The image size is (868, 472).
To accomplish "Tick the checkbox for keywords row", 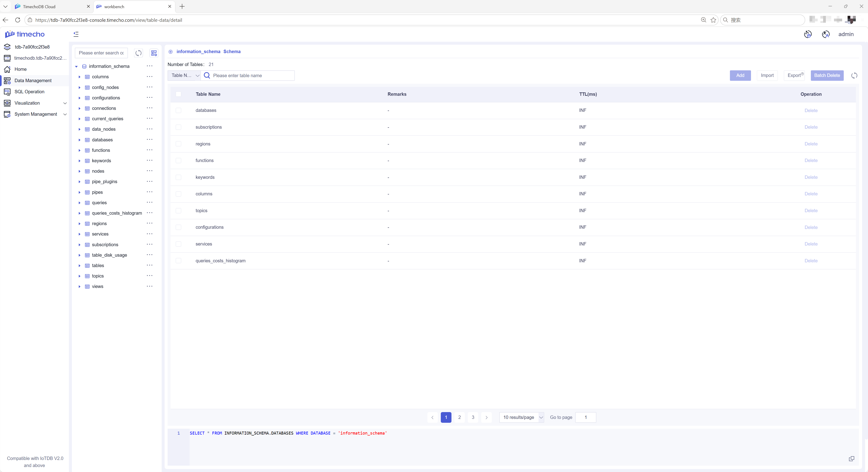I will [x=179, y=177].
